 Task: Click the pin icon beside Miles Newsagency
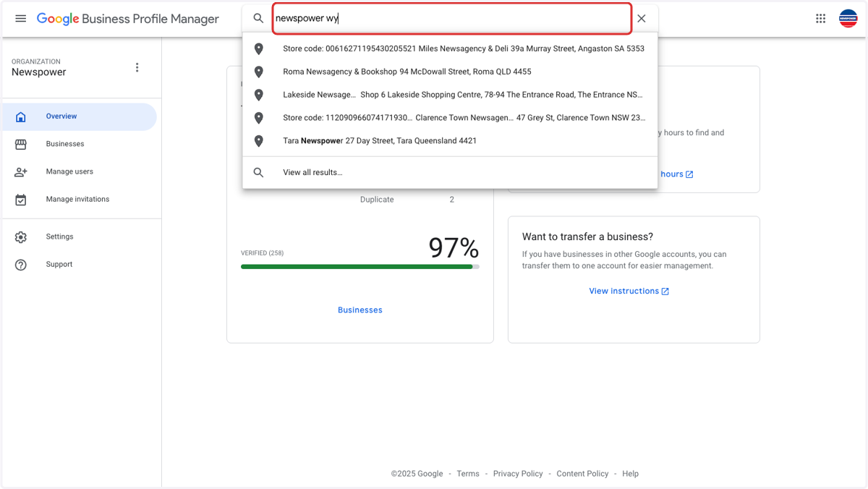258,49
